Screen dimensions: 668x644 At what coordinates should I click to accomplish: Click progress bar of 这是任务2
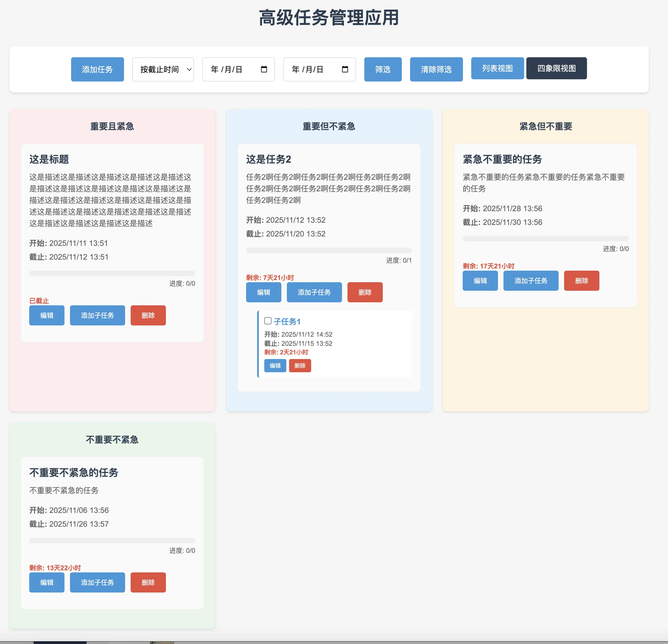[x=329, y=250]
